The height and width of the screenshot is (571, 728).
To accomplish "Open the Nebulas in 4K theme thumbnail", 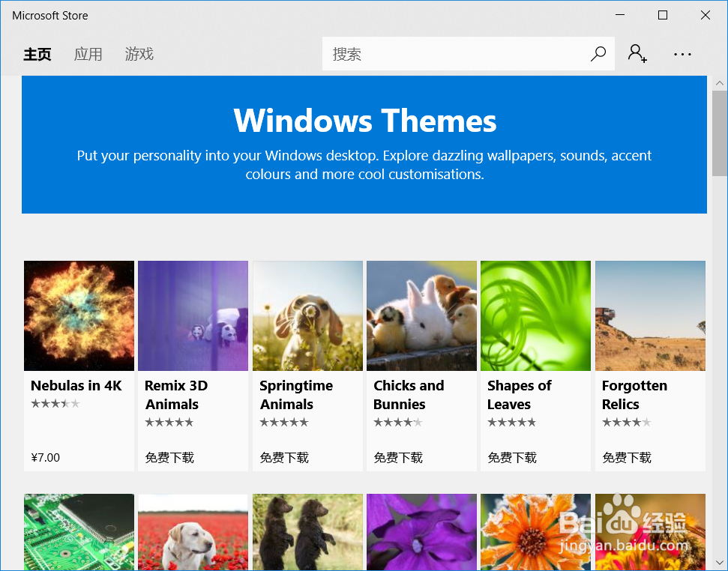I will click(79, 315).
